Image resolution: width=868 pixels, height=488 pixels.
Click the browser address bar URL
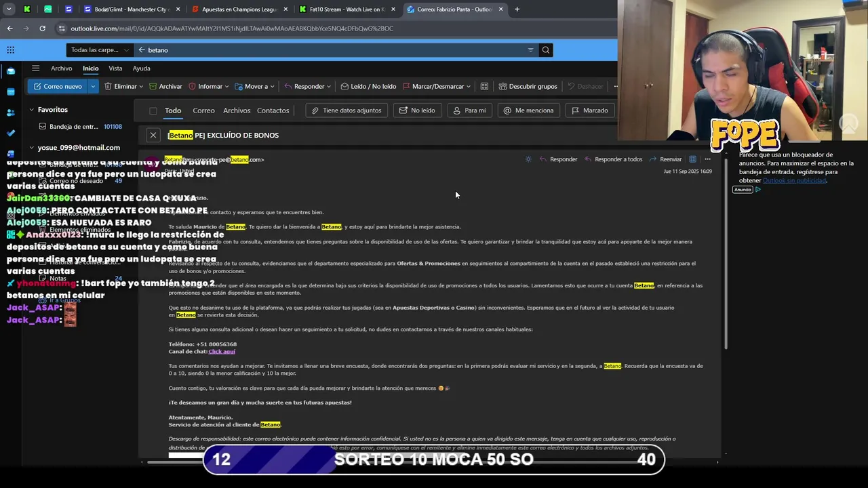(x=232, y=28)
